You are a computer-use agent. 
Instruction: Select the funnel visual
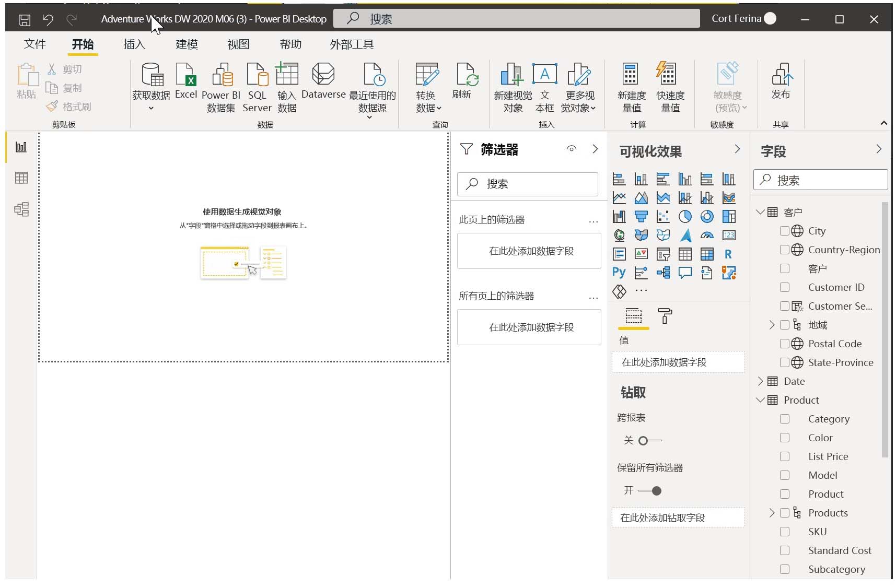click(x=641, y=216)
